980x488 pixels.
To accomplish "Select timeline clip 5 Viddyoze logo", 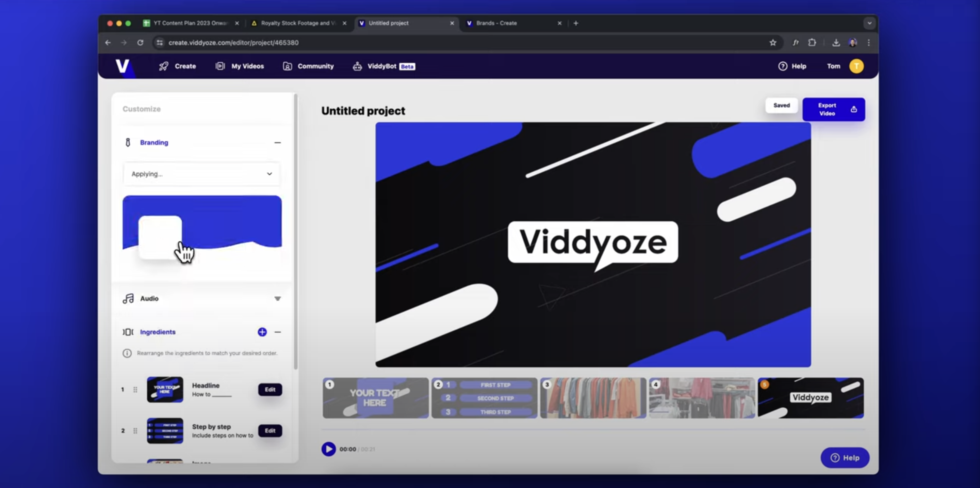I will (811, 398).
